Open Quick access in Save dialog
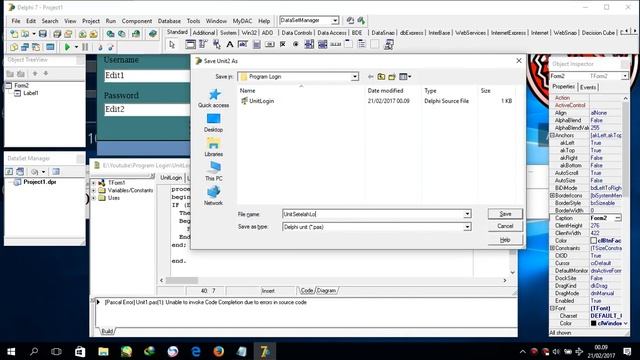 pyautogui.click(x=213, y=98)
